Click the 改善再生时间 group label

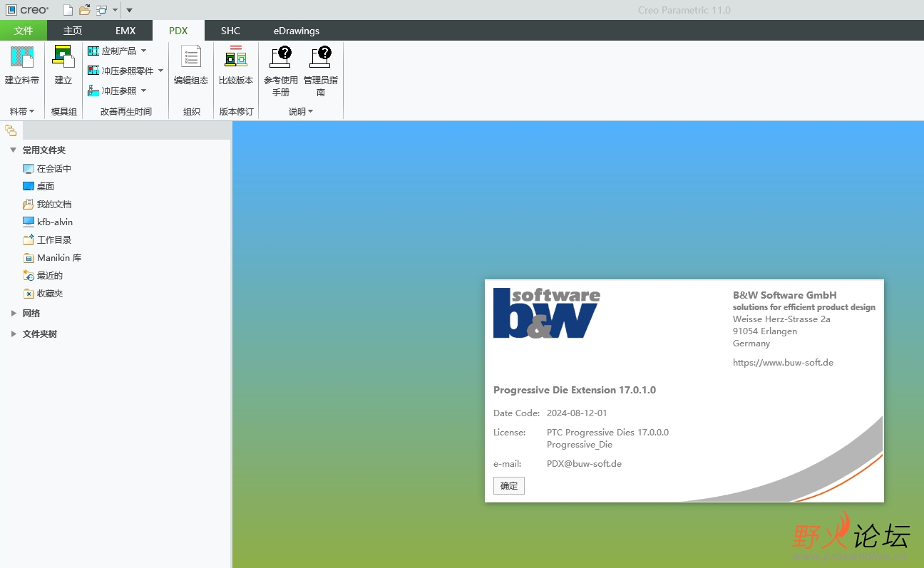(126, 112)
